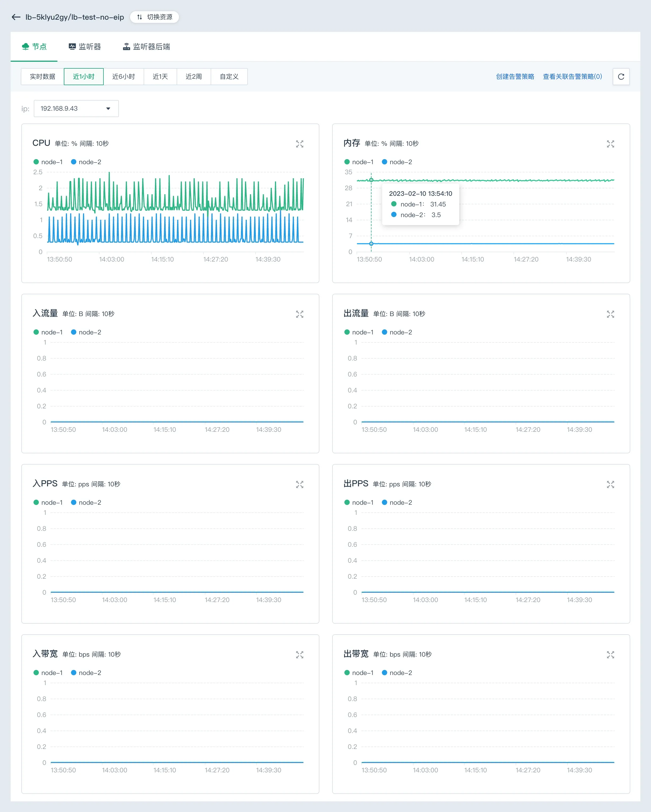Expand the 出PPS chart to fullscreen
The height and width of the screenshot is (812, 651).
click(x=610, y=484)
